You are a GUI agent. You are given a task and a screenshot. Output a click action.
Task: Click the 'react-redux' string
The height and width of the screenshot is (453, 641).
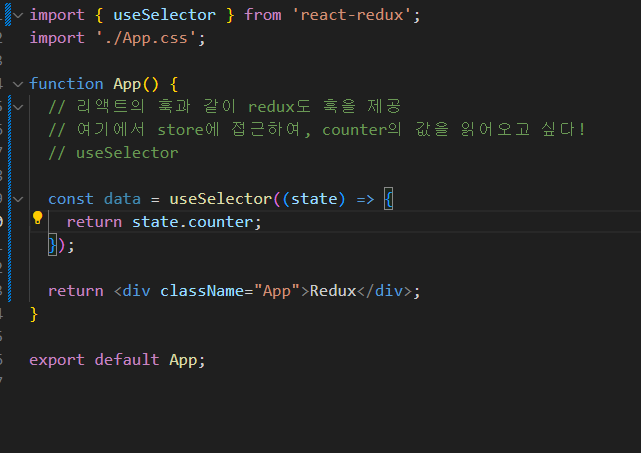352,15
